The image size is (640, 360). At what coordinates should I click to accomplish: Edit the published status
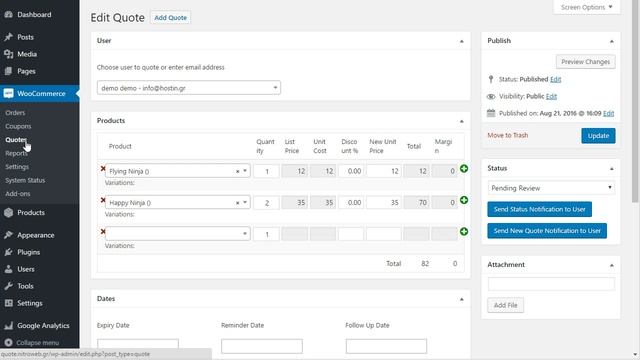click(556, 79)
